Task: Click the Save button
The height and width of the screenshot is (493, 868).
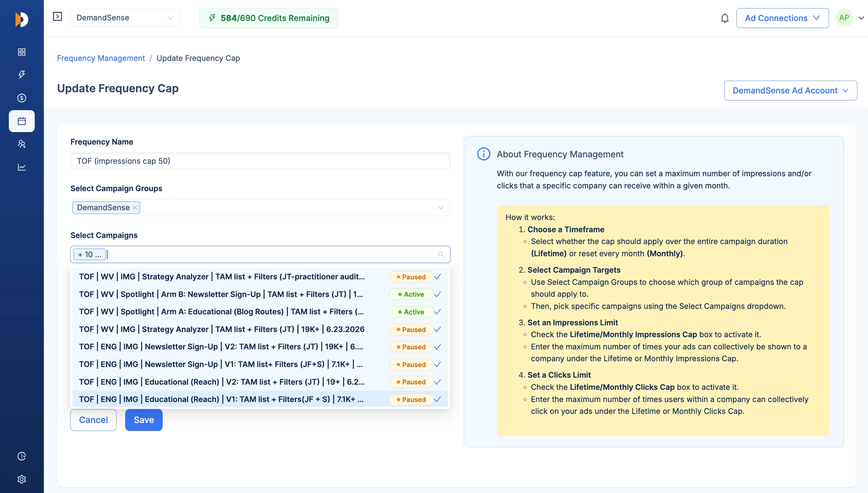Action: point(144,420)
